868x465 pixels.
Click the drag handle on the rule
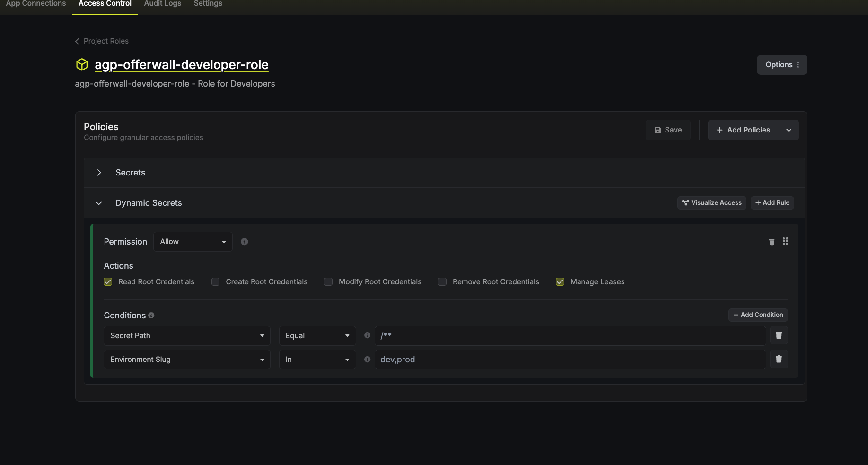point(785,241)
